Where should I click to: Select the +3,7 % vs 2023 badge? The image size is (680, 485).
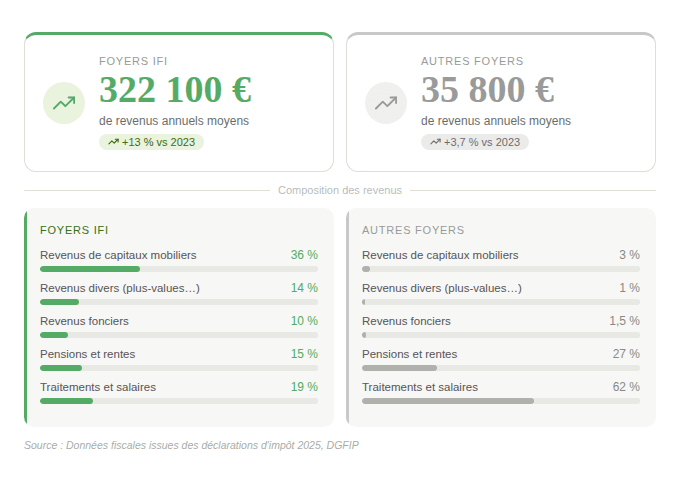tap(475, 142)
